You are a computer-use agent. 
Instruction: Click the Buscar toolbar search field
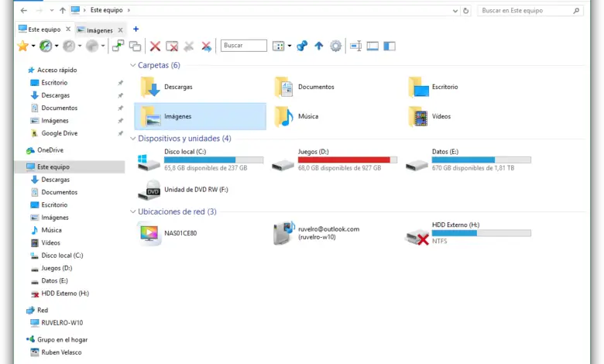click(x=244, y=46)
